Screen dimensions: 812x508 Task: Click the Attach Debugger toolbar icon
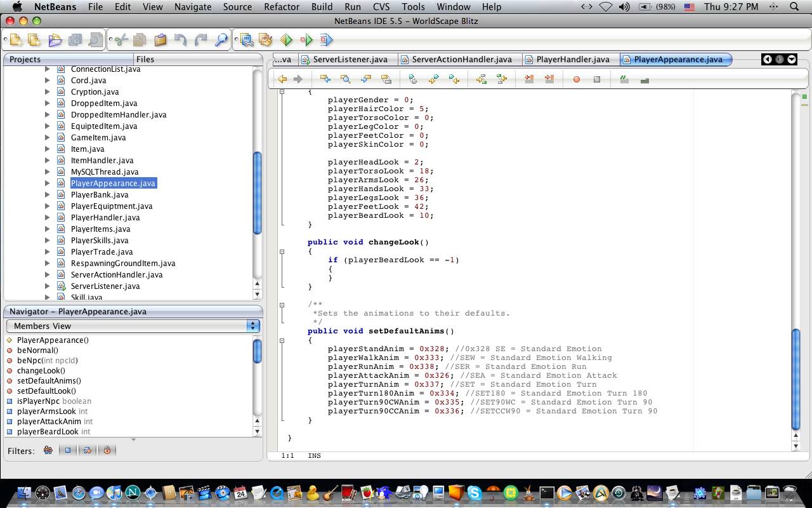coord(326,40)
